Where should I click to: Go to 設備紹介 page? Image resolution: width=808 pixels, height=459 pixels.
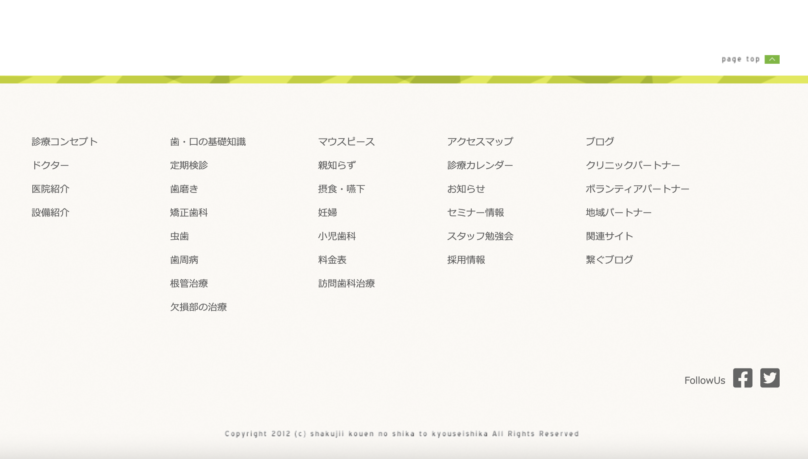click(x=50, y=213)
